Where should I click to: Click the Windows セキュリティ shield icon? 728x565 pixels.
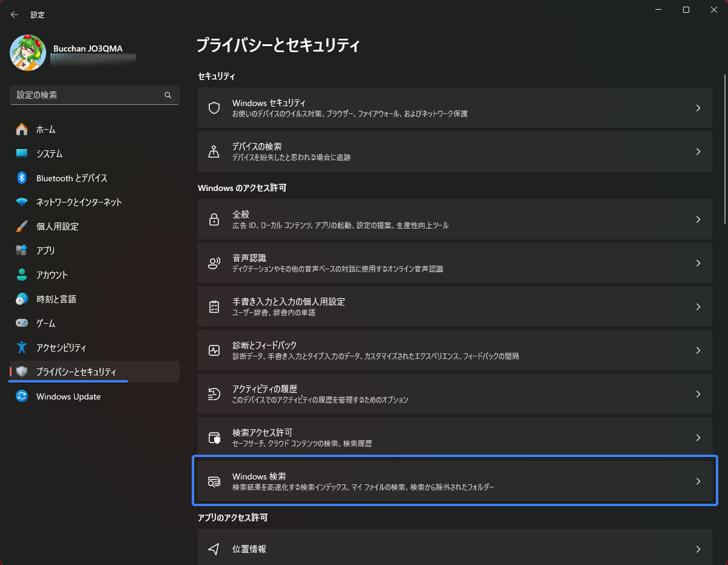tap(214, 108)
